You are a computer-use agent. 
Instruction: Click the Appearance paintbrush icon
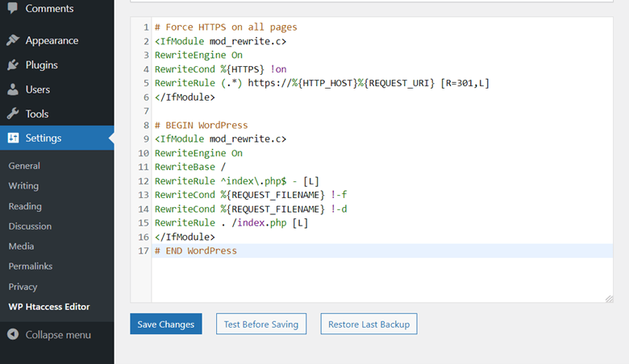point(13,40)
